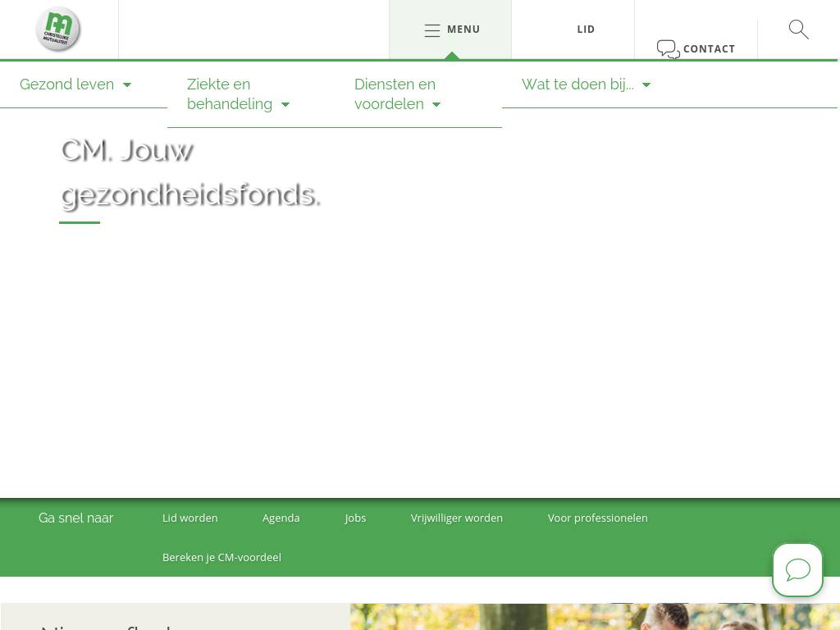This screenshot has width=840, height=630.
Task: Toggle the MENU header item
Action: (x=463, y=30)
